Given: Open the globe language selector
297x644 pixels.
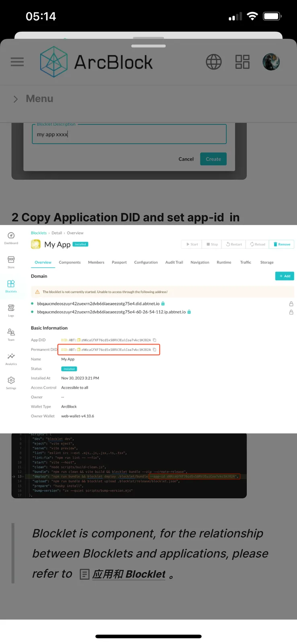Looking at the screenshot, I should pos(214,62).
